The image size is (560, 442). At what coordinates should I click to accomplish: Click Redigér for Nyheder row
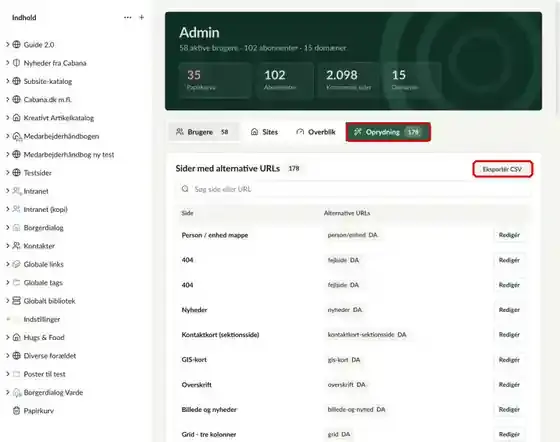pyautogui.click(x=509, y=310)
